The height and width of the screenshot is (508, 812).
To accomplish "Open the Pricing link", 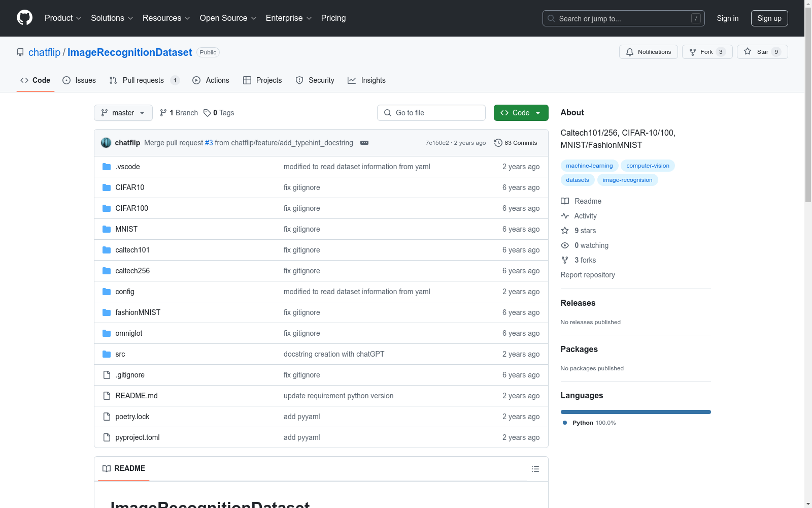I will pyautogui.click(x=333, y=18).
